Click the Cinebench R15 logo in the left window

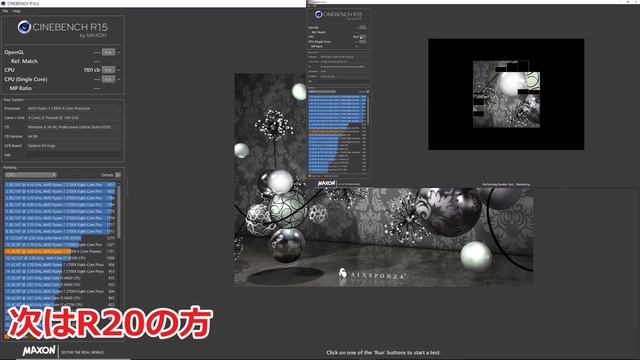(62, 29)
